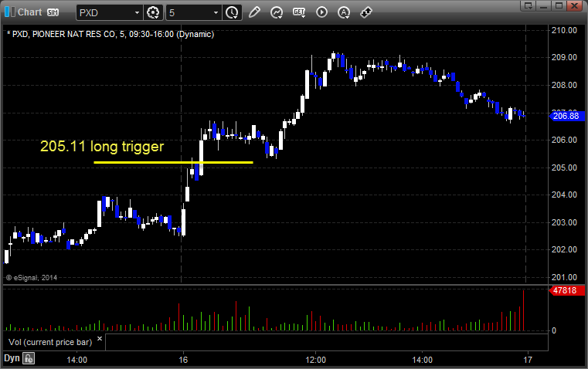588x369 pixels.
Task: Click the tallest red volume bar
Action: pos(524,310)
